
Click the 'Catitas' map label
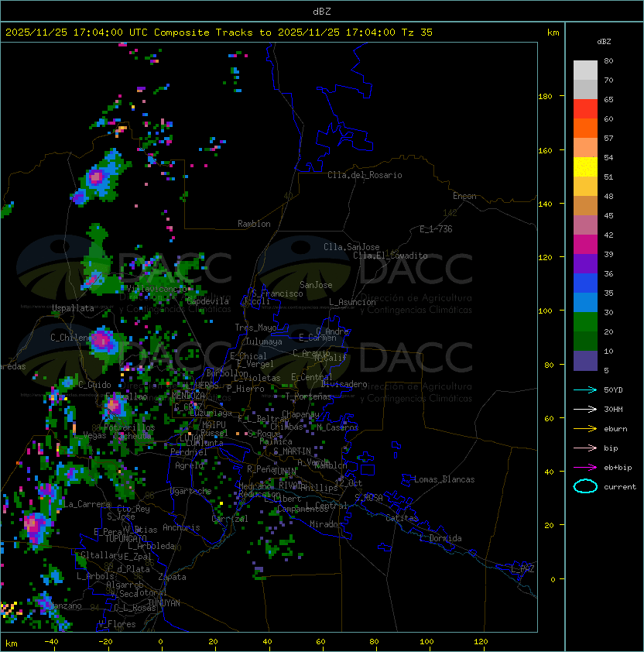(x=402, y=518)
